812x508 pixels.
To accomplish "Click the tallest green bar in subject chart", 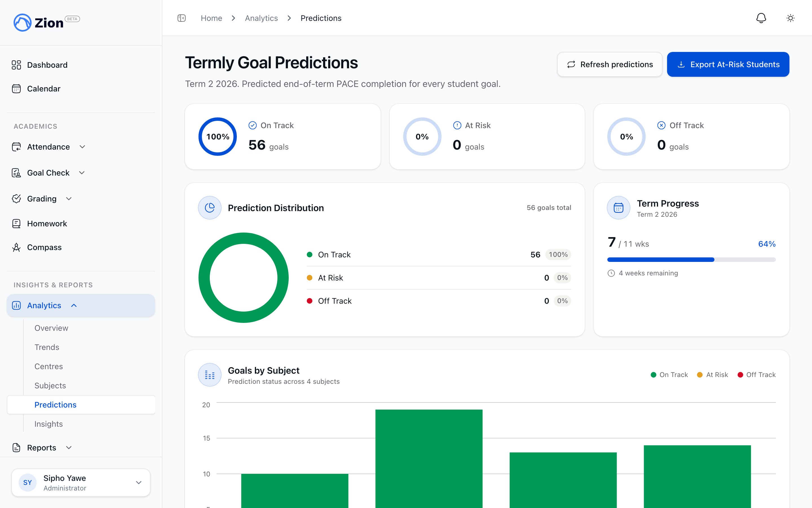I will [429, 459].
